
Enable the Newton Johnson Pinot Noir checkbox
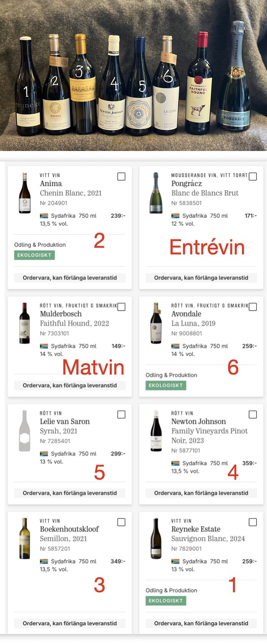pos(253,415)
